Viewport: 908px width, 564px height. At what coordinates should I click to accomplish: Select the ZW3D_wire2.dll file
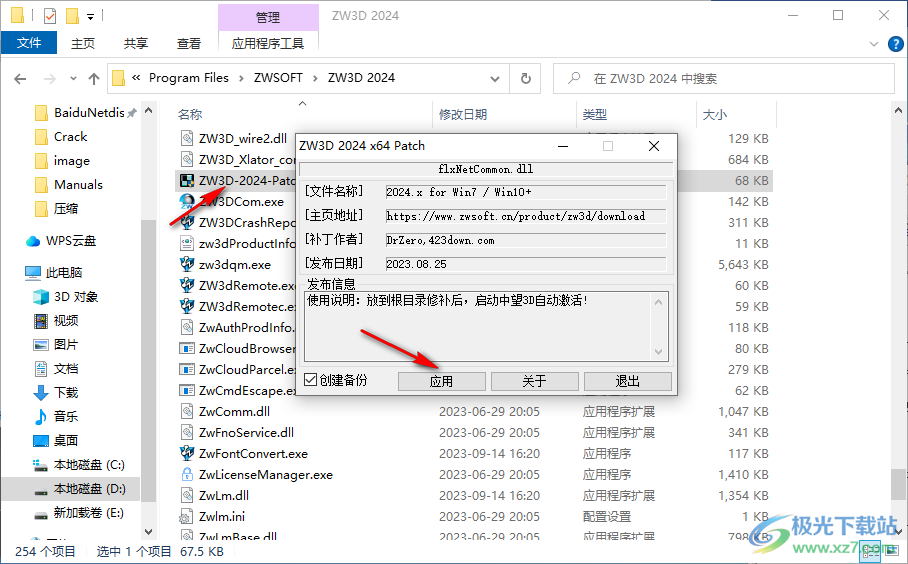click(243, 138)
